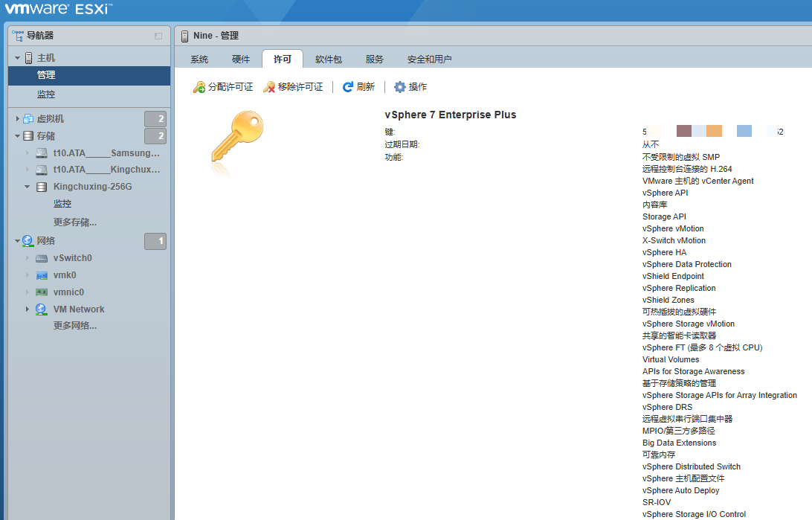Click the Kingchuxing-256G datastore icon

click(42, 187)
